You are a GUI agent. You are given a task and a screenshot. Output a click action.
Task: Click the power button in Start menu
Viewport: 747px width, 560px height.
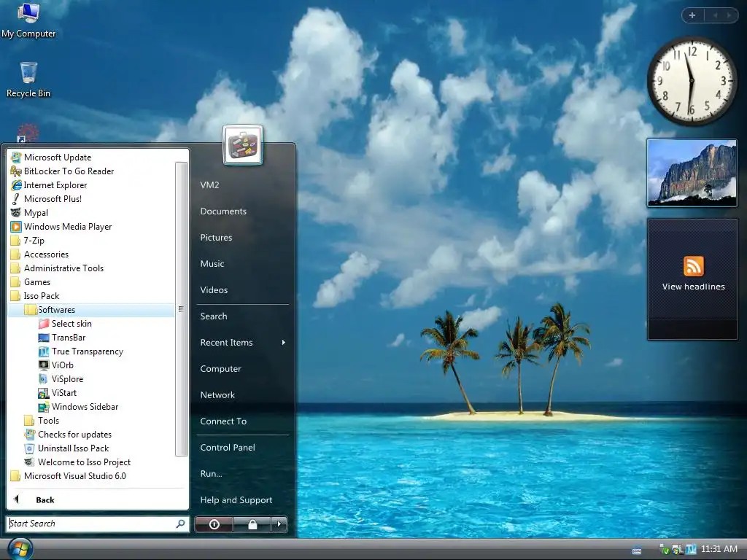(x=214, y=524)
